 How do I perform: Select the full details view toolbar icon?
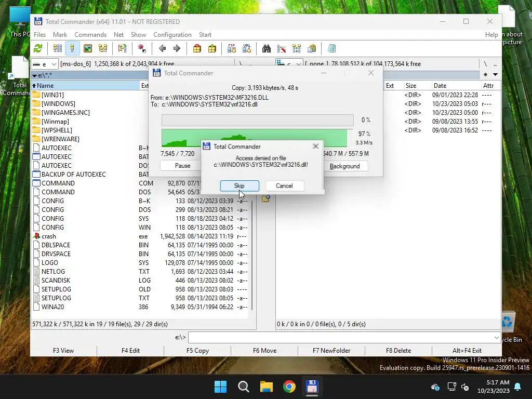(72, 48)
